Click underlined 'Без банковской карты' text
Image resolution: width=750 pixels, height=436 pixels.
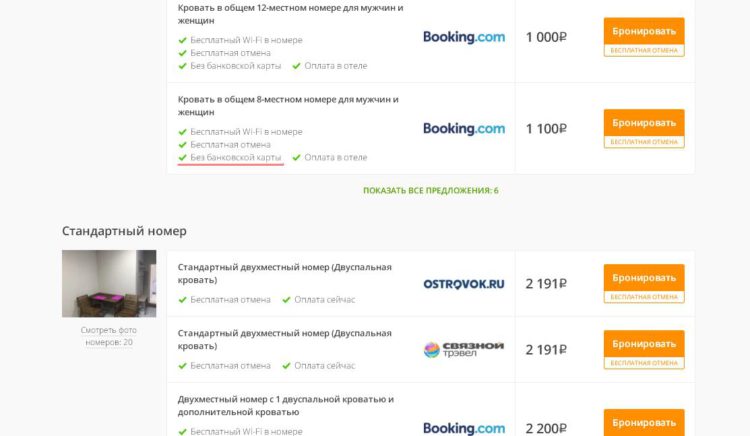(236, 157)
